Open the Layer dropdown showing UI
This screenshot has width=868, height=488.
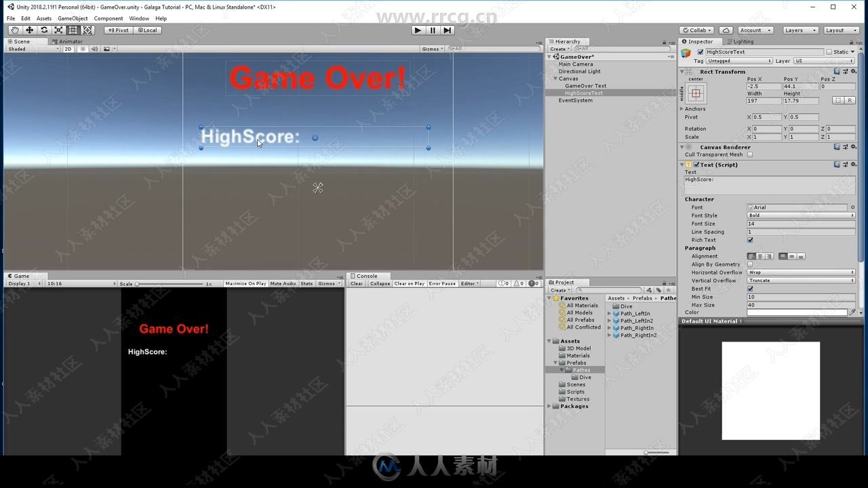pos(824,61)
